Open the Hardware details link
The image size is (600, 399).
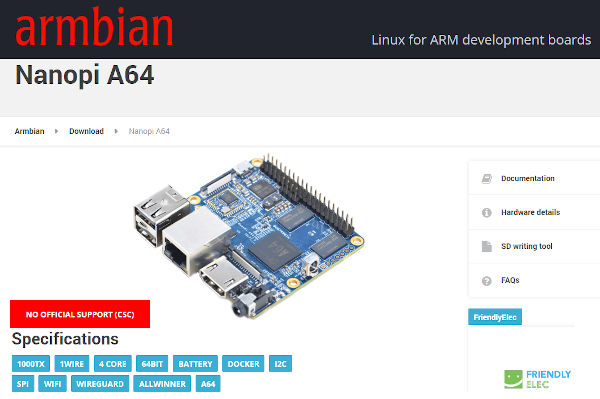tap(530, 212)
